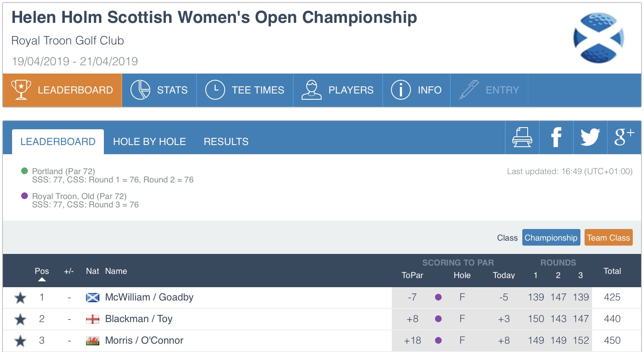
Task: Select the Team Class button
Action: click(x=608, y=237)
